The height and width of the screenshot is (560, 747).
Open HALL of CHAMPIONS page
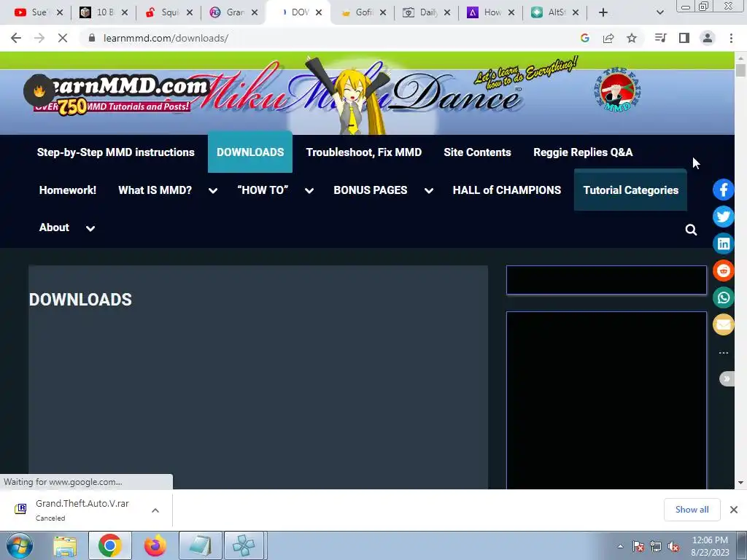[507, 190]
